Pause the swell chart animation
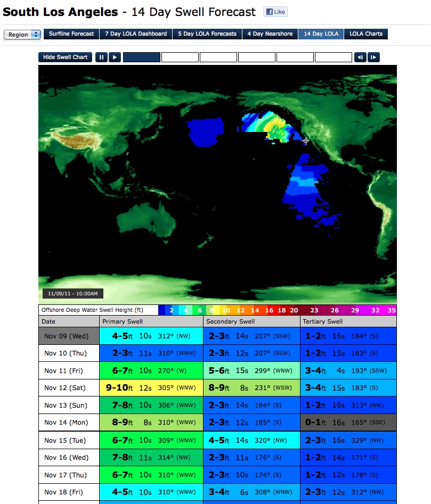This screenshot has width=431, height=504. (x=101, y=57)
